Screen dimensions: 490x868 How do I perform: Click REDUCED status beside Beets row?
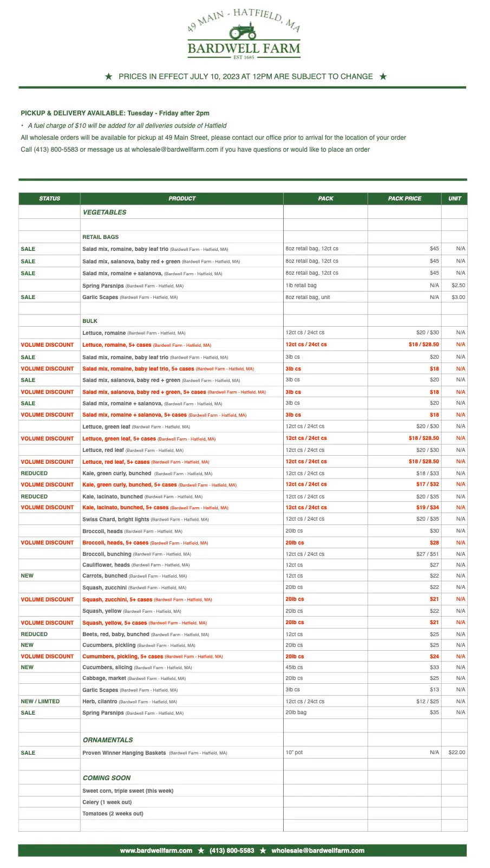(34, 634)
